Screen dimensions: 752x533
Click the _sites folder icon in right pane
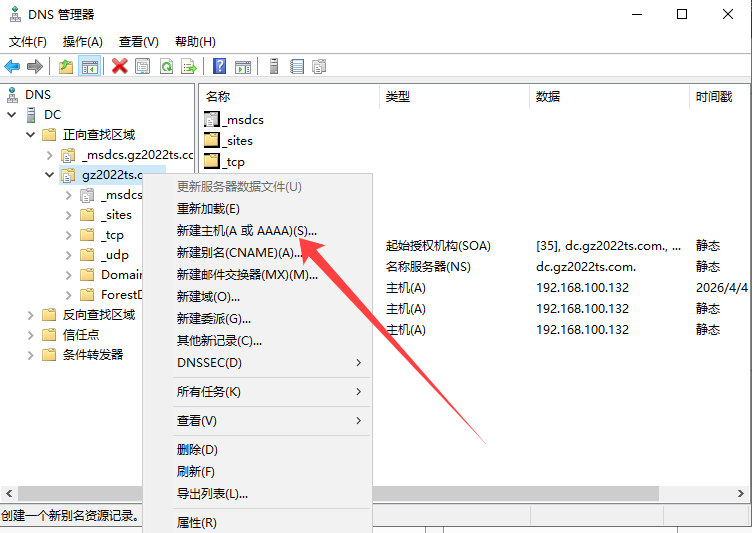click(211, 140)
